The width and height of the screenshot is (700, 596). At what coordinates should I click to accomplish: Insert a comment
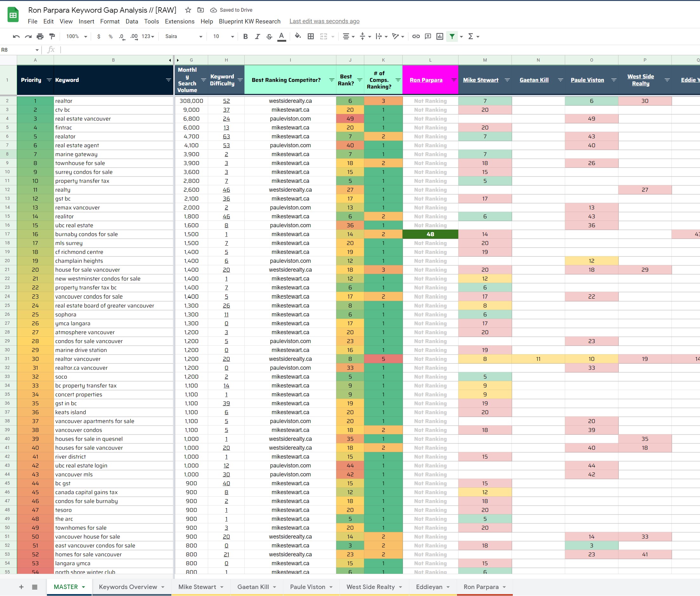coord(428,36)
